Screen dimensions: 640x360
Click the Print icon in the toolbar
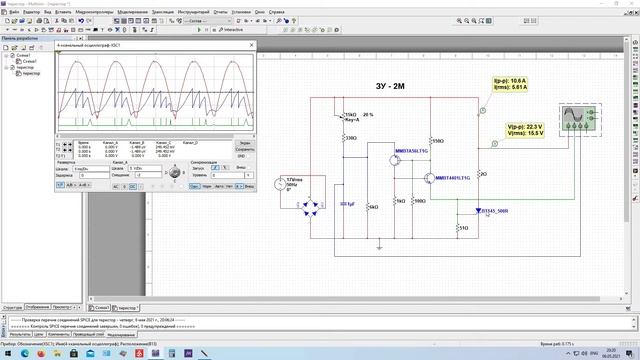[x=39, y=21]
